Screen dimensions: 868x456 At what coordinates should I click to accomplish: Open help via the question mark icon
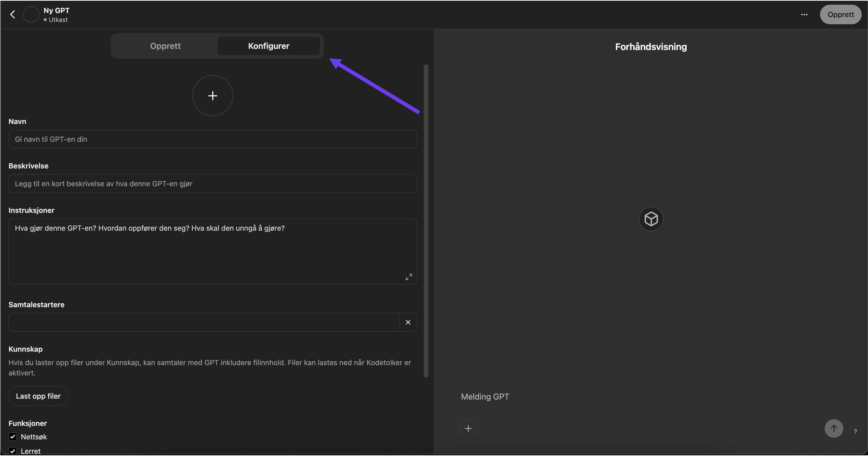pyautogui.click(x=855, y=431)
